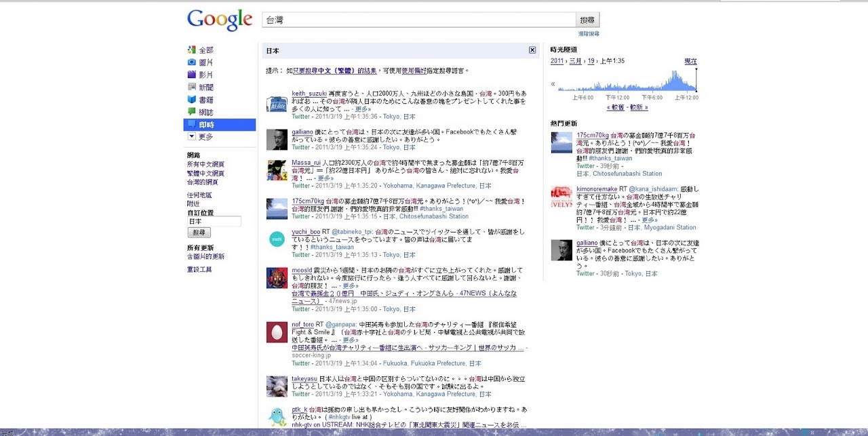Go to « 較舊 older updates
The height and width of the screenshot is (436, 868).
coord(615,107)
